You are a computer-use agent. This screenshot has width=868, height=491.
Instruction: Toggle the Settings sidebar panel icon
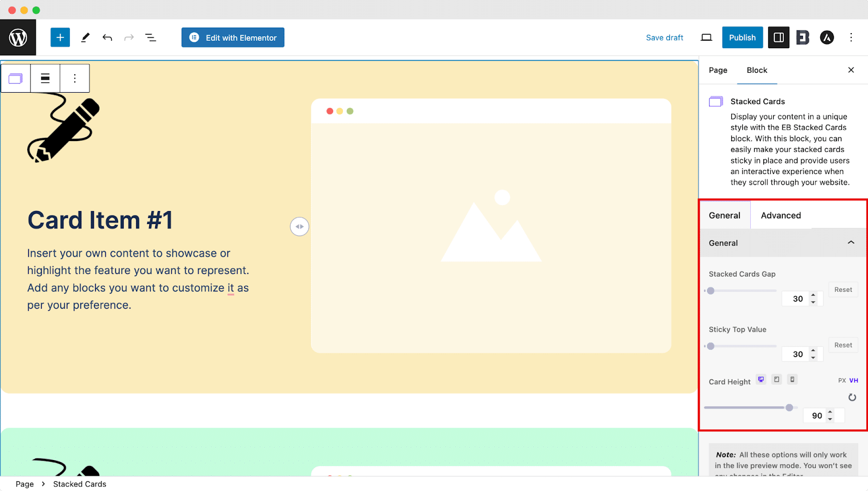point(778,37)
